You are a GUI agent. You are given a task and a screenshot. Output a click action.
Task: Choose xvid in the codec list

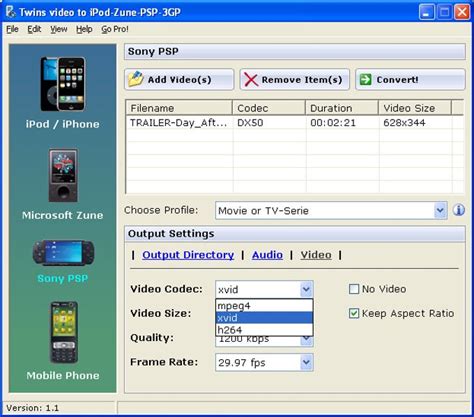tap(264, 318)
